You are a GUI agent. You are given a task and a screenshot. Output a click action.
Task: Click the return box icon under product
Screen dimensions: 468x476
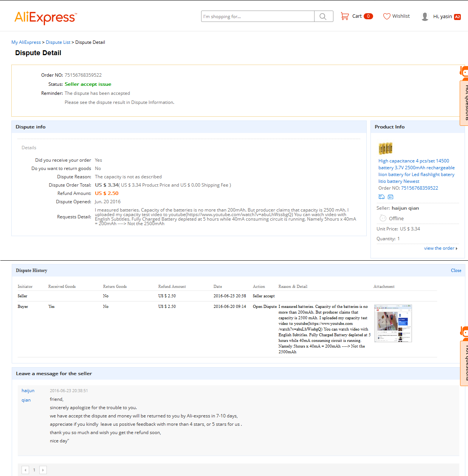(391, 197)
